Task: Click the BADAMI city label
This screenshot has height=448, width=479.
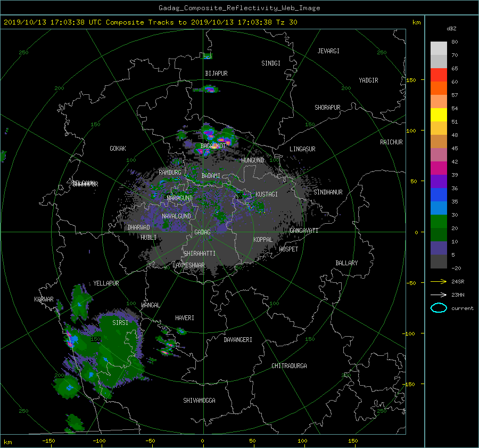Action: pos(211,176)
